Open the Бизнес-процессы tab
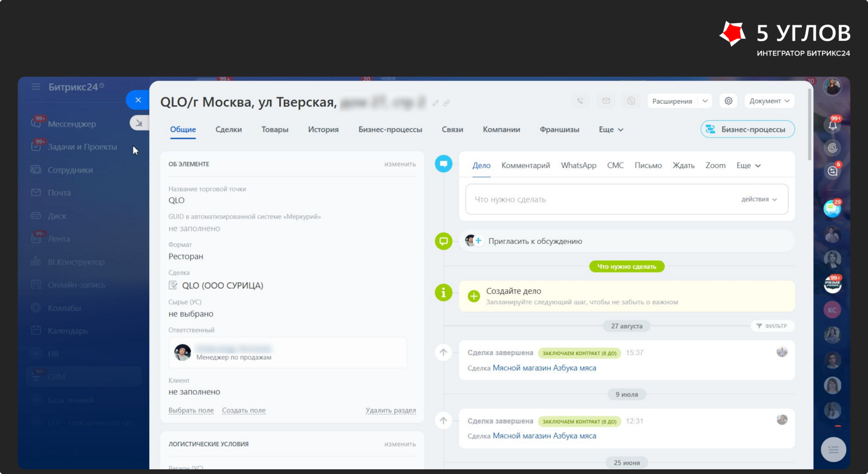Viewport: 868px width, 474px height. pyautogui.click(x=390, y=130)
